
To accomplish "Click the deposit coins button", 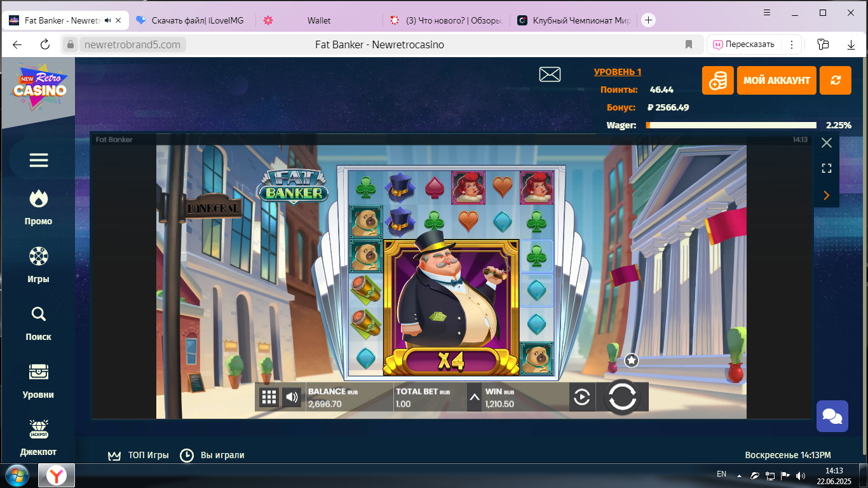I will pos(717,81).
